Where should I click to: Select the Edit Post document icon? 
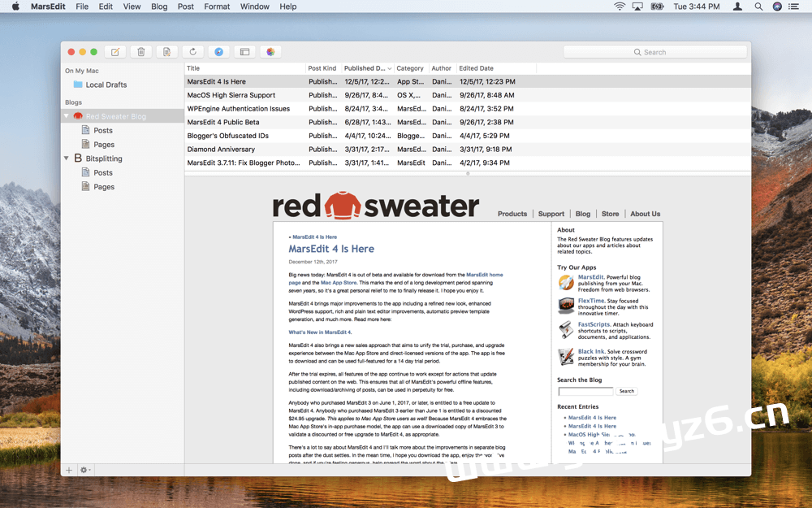(x=166, y=51)
